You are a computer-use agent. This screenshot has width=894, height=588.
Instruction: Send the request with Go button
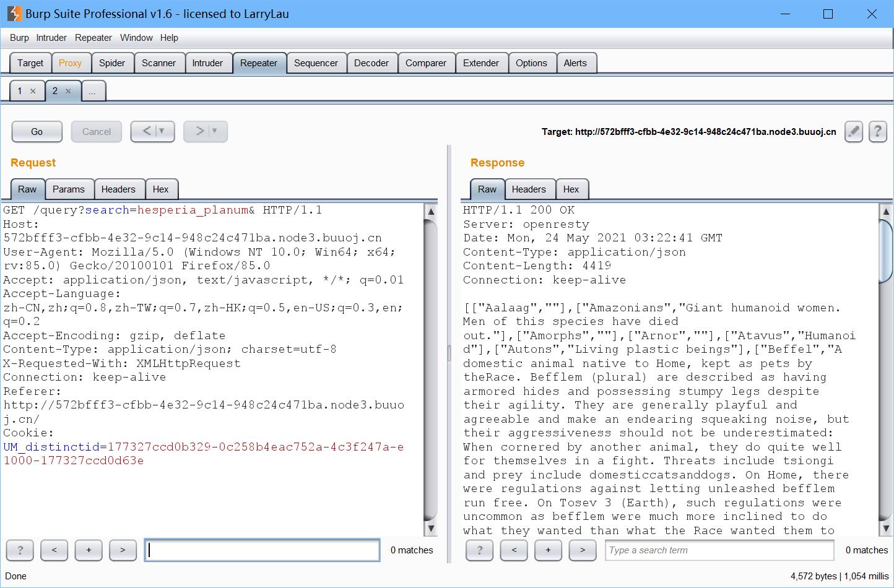click(x=37, y=131)
